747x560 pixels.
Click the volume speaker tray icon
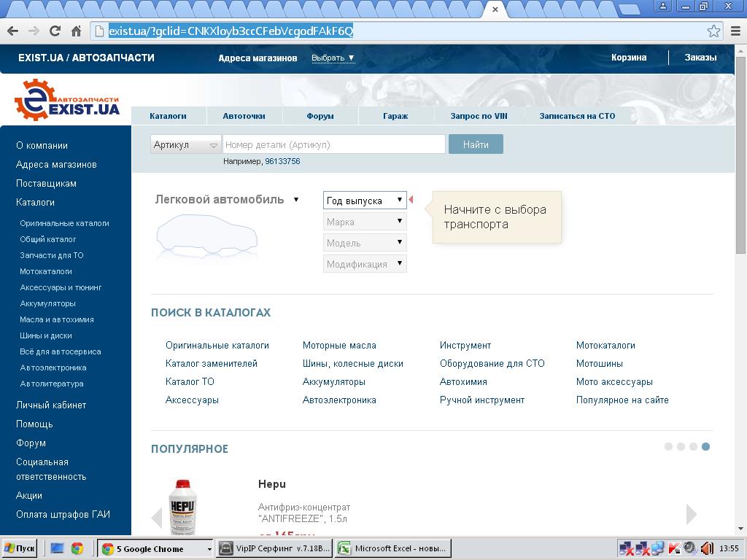[x=707, y=548]
